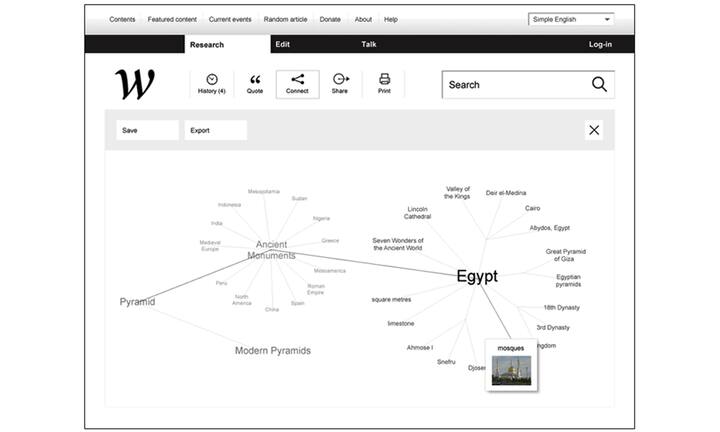Click the magnifying glass search icon

[x=599, y=85]
